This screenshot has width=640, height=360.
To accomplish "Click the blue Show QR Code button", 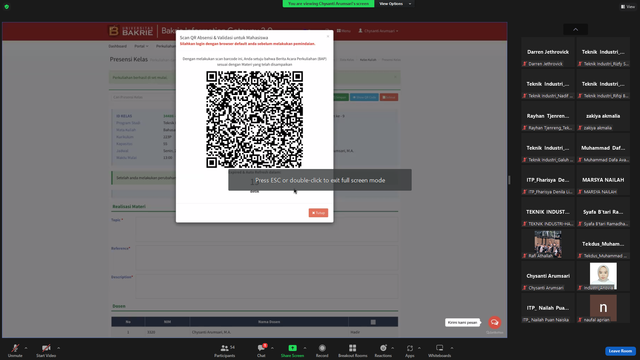I will (364, 97).
